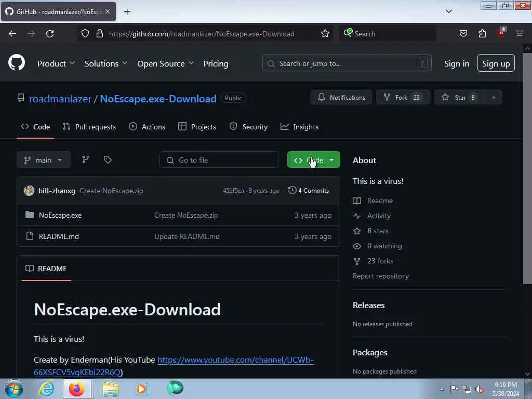Click the Sign up button

tap(496, 63)
